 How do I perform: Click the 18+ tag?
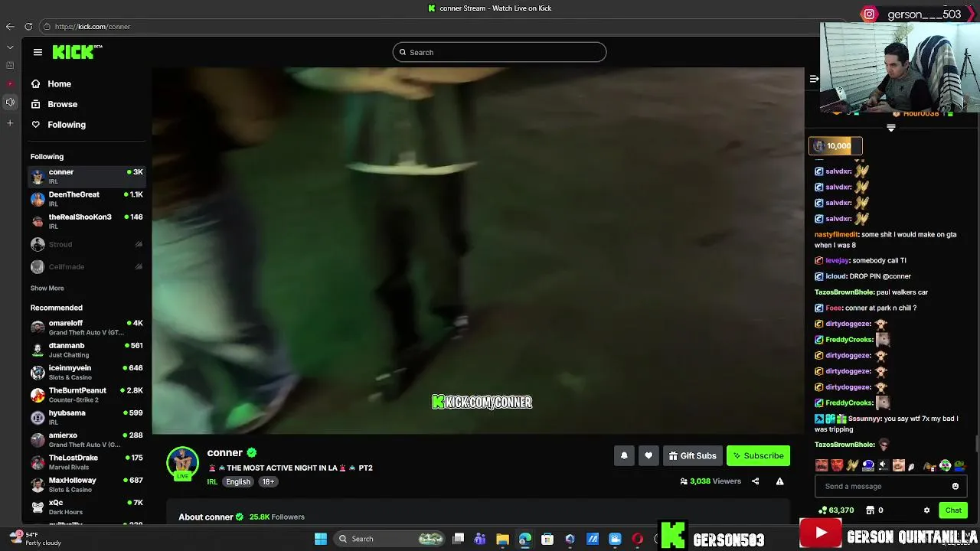(x=268, y=481)
